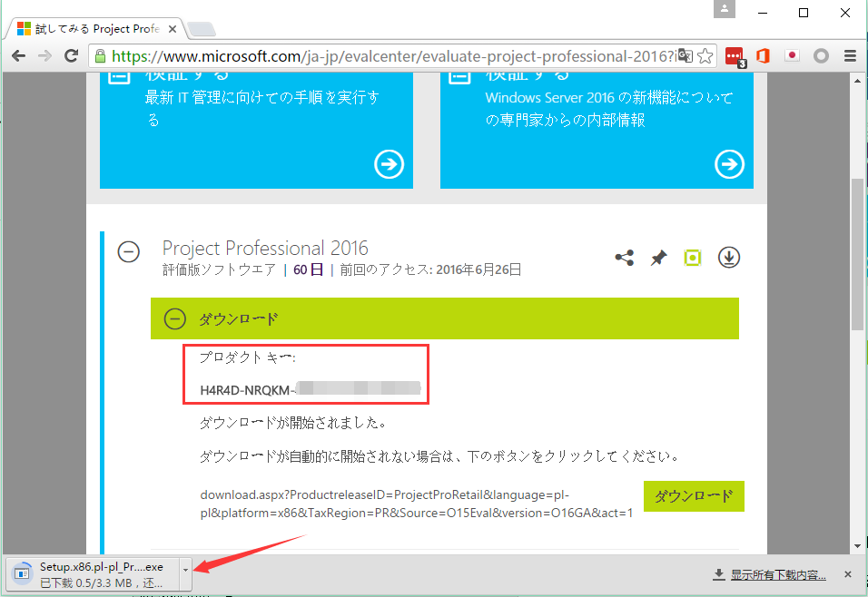This screenshot has width=868, height=597.
Task: Click the scrollbar up arrow
Action: click(857, 81)
